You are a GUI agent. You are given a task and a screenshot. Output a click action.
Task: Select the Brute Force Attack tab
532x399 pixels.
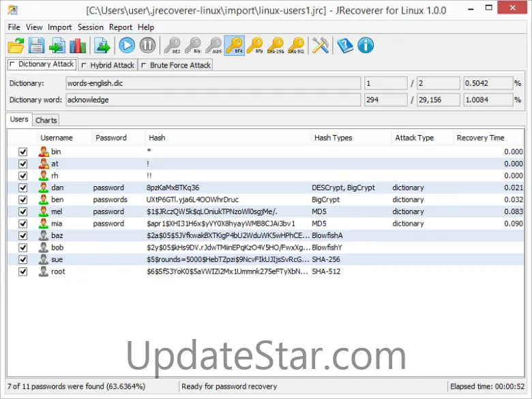tap(176, 65)
